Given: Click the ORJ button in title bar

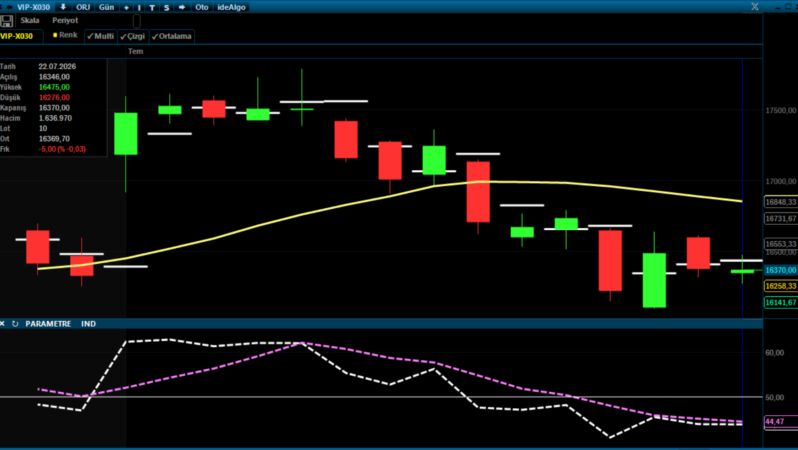Looking at the screenshot, I should click(x=83, y=7).
